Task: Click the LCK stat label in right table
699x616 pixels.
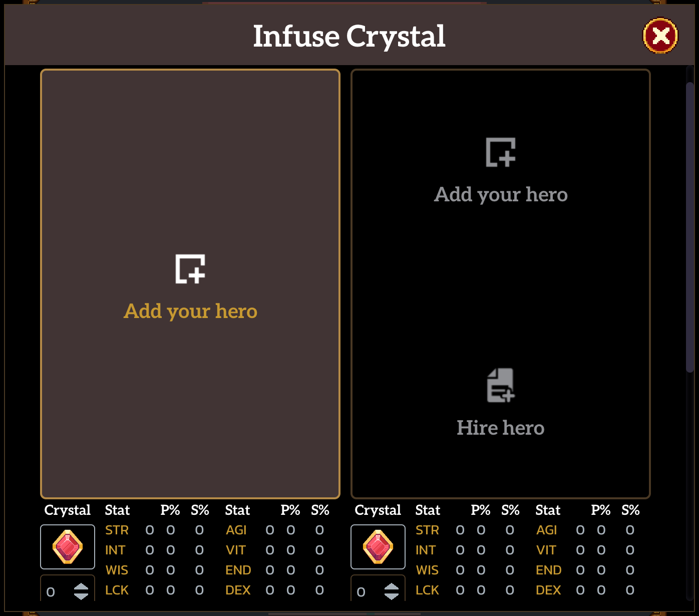Action: 427,590
